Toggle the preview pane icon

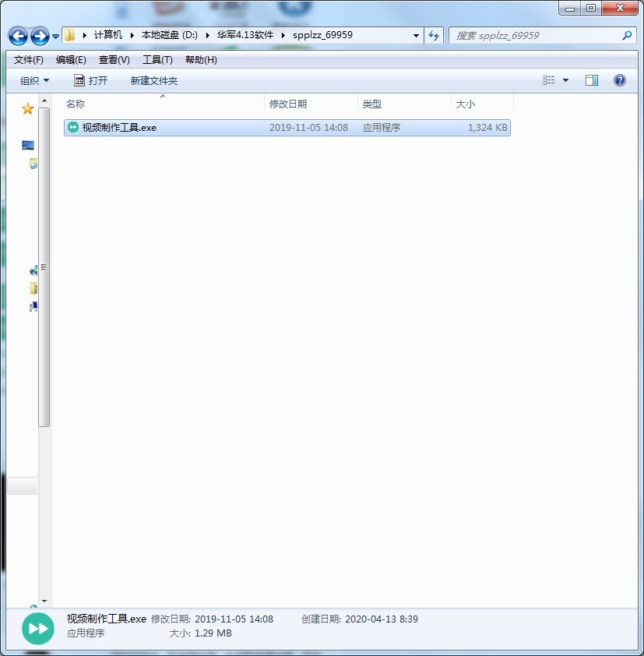pyautogui.click(x=591, y=80)
